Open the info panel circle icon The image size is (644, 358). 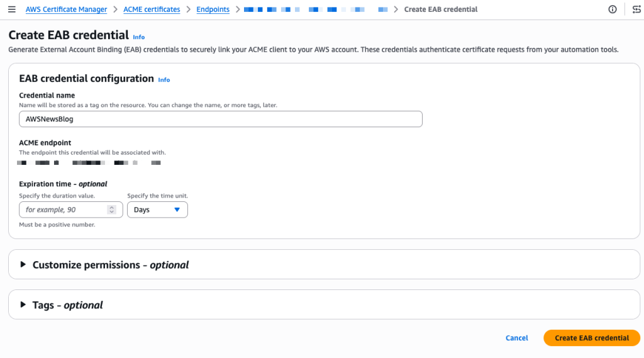pos(613,9)
